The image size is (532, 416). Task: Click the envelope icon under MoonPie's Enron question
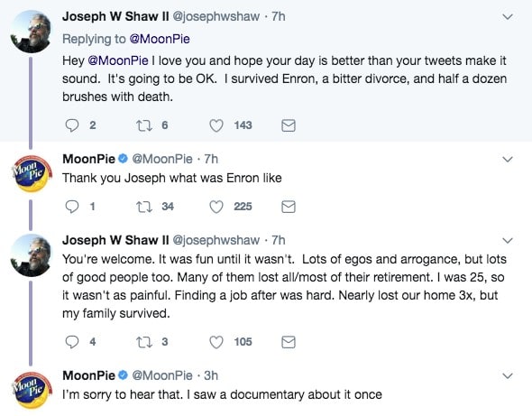click(x=289, y=207)
